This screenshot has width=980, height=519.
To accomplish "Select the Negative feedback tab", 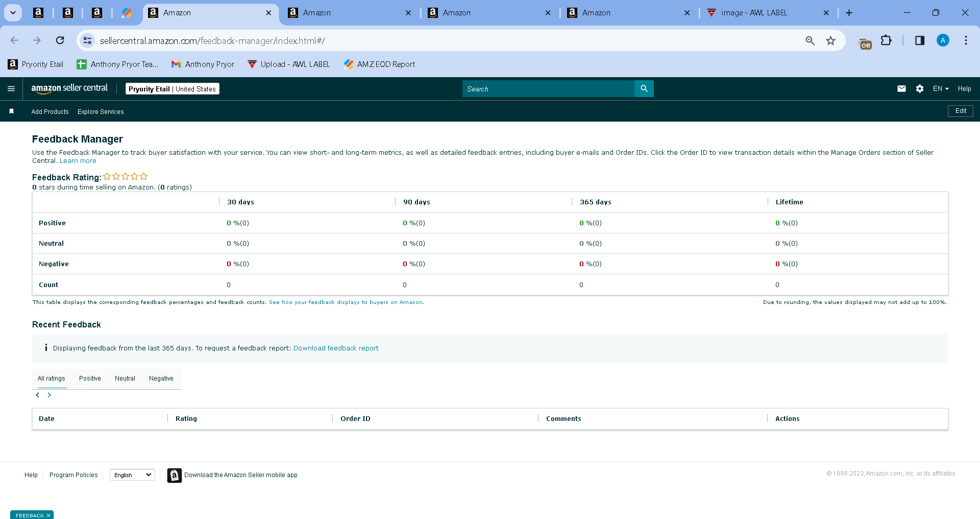I will pyautogui.click(x=161, y=379).
